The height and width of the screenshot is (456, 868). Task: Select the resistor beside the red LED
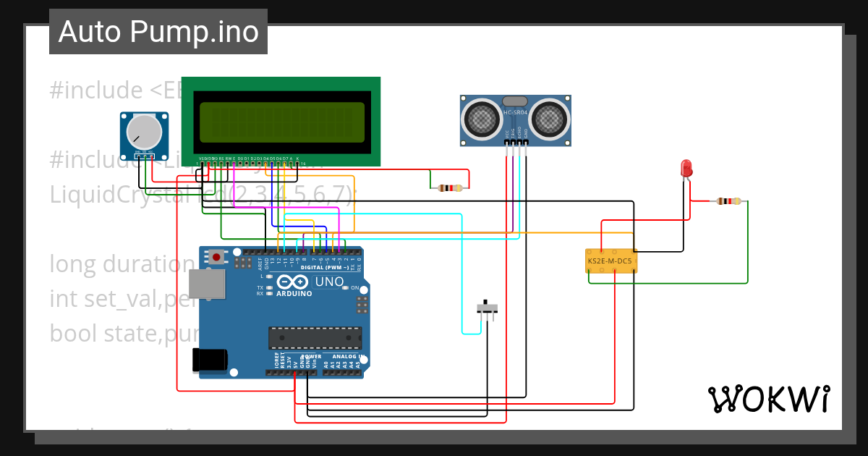point(728,201)
